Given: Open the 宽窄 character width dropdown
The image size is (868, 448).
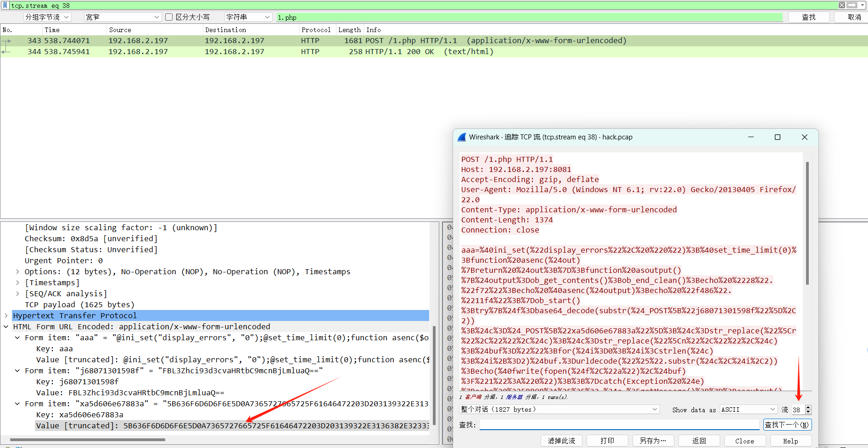Looking at the screenshot, I should click(122, 17).
